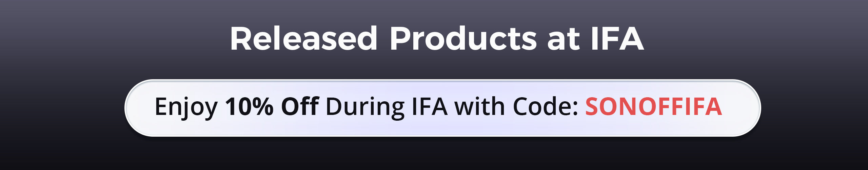Viewport: 868px width, 170px height.
Task: Click the bold word "Off"
Action: point(300,107)
